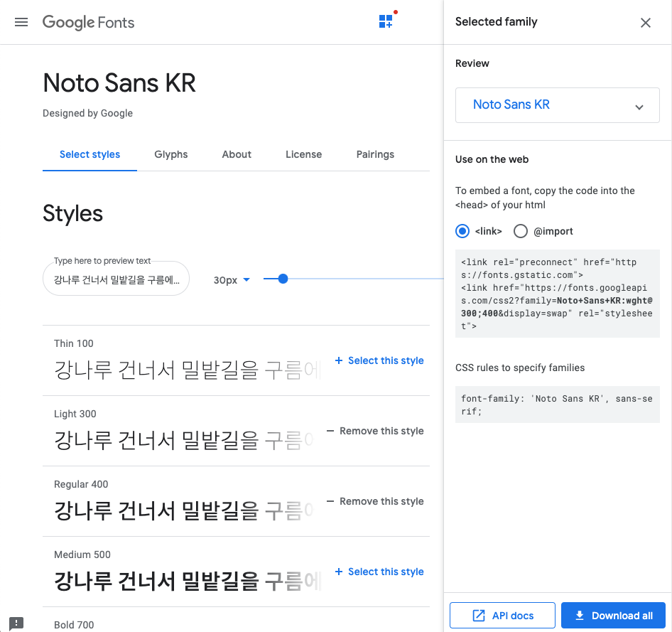Select the Thin 100 style
This screenshot has width=672, height=632.
[379, 360]
